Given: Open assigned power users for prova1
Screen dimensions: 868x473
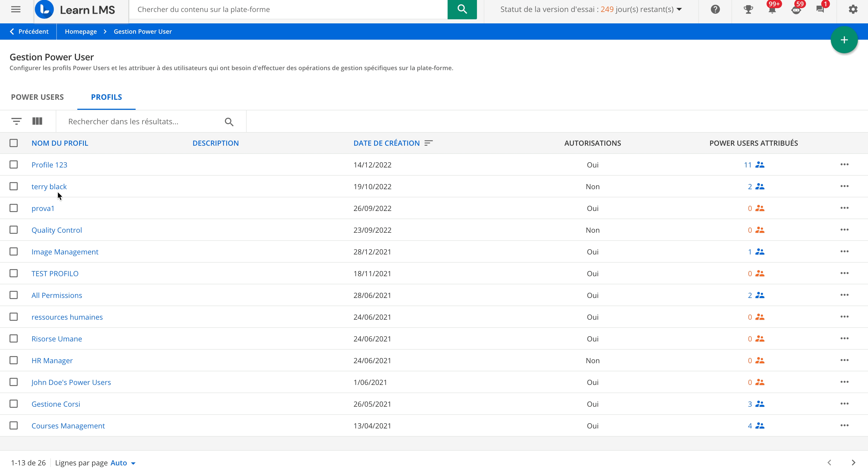Looking at the screenshot, I should click(756, 208).
